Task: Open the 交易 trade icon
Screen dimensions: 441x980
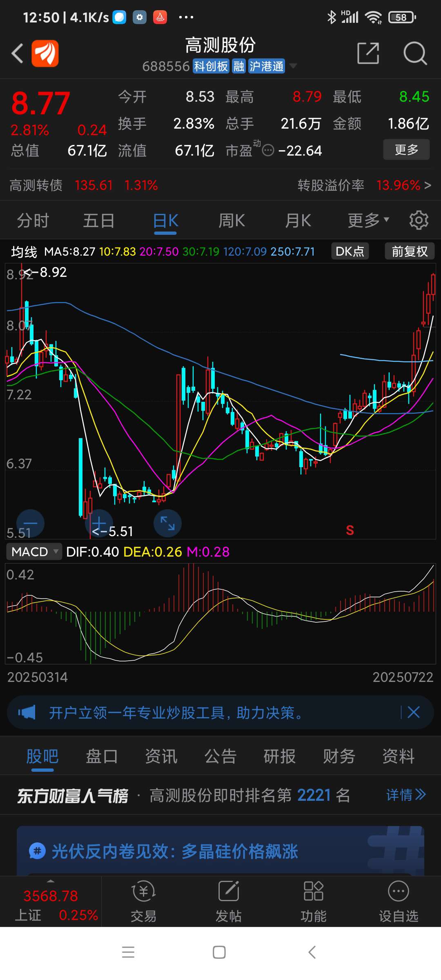Action: [x=144, y=891]
